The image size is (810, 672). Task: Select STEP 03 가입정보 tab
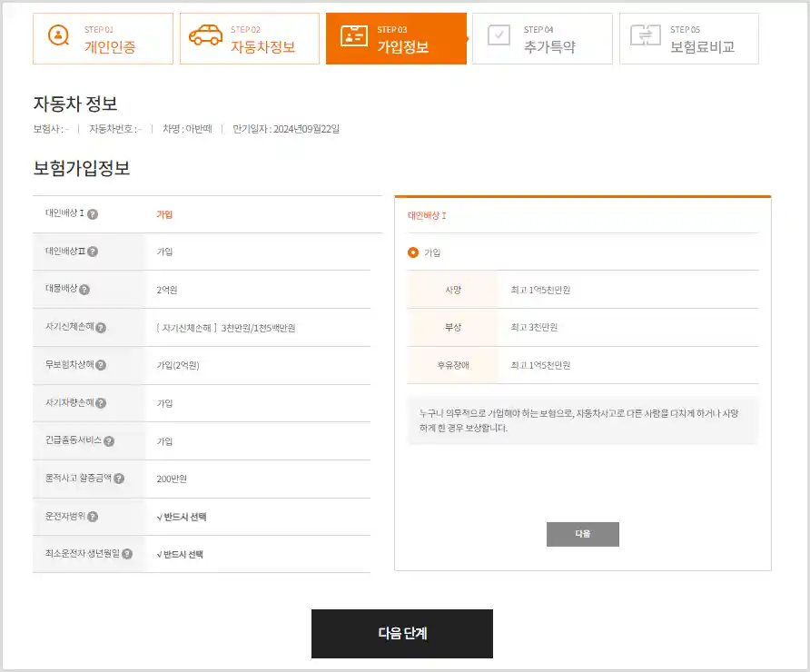pyautogui.click(x=396, y=39)
